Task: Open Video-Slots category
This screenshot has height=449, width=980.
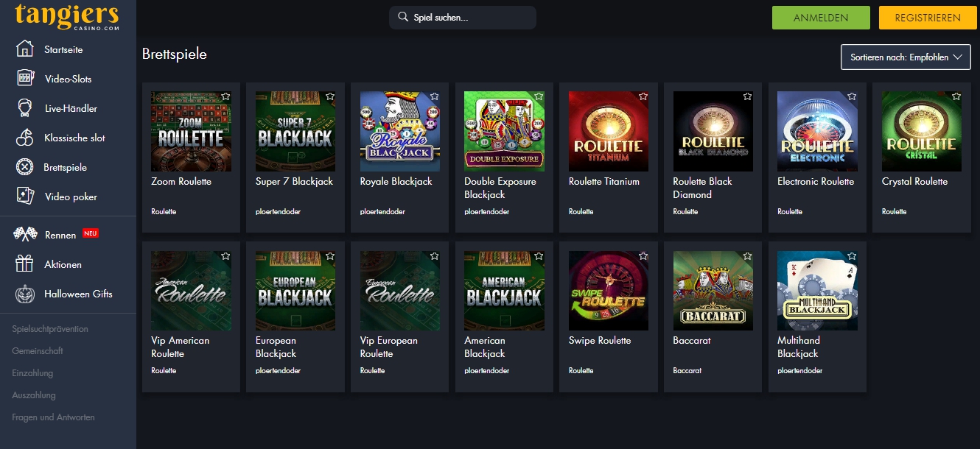Action: coord(68,79)
